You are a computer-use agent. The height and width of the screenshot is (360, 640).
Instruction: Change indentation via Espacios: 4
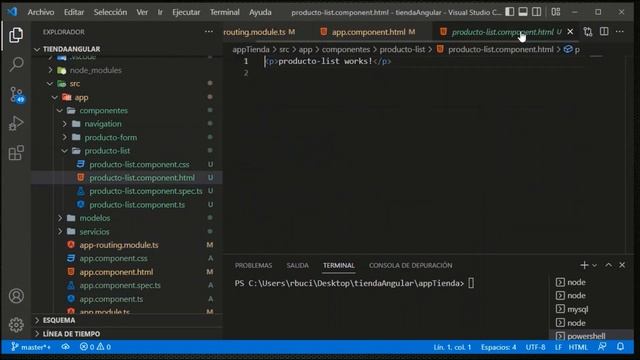[498, 347]
